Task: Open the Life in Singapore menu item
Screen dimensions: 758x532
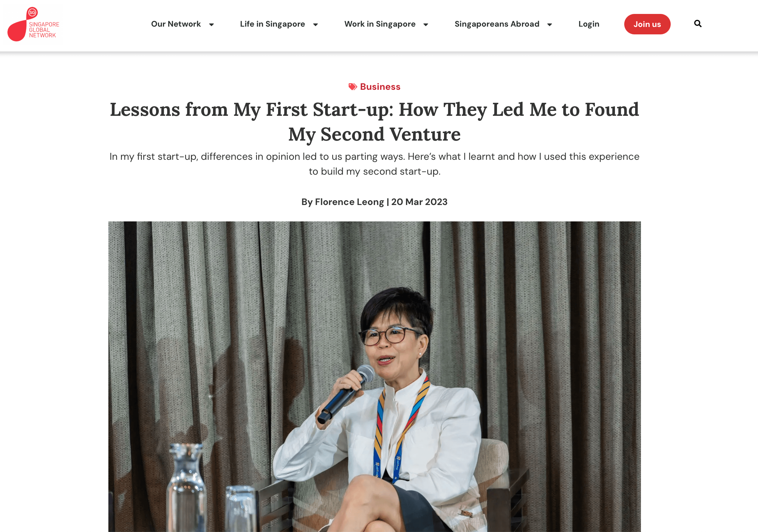Action: click(x=272, y=24)
